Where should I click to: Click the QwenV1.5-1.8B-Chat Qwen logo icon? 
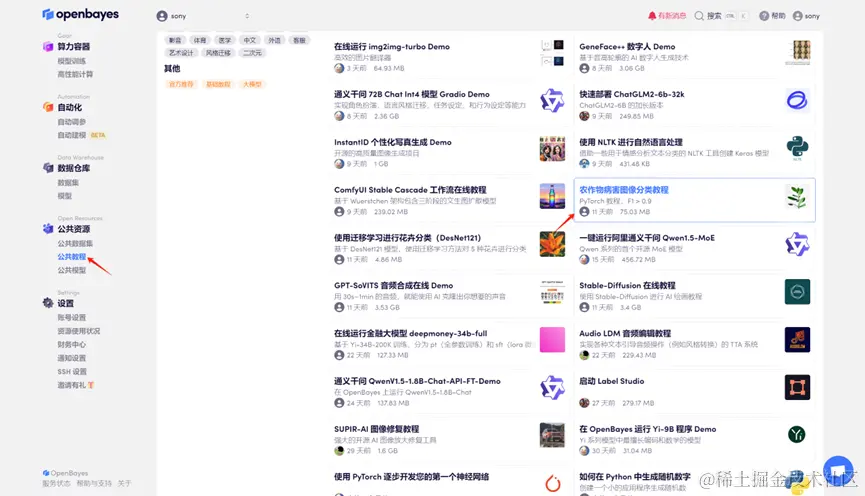point(552,387)
